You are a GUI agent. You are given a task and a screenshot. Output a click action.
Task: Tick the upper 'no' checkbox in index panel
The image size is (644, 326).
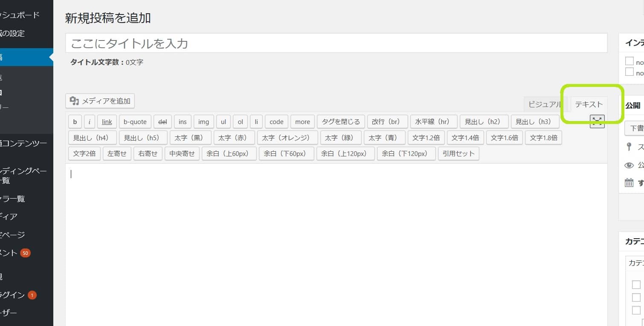click(629, 61)
